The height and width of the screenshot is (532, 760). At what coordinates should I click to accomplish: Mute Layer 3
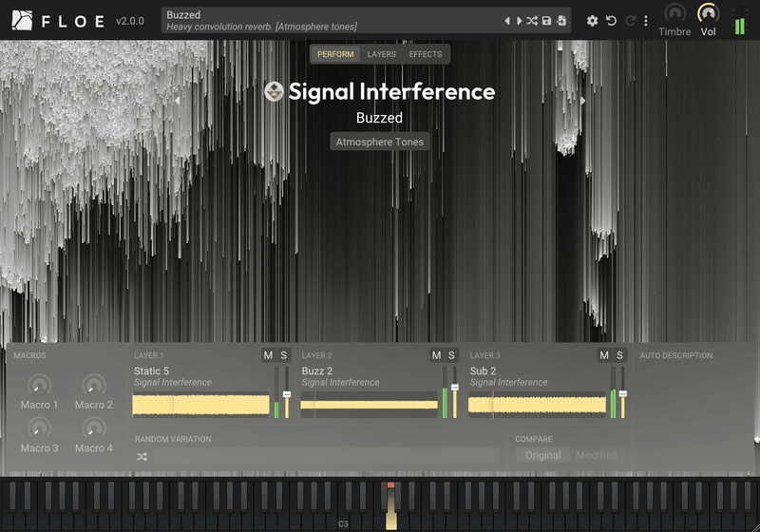[604, 355]
